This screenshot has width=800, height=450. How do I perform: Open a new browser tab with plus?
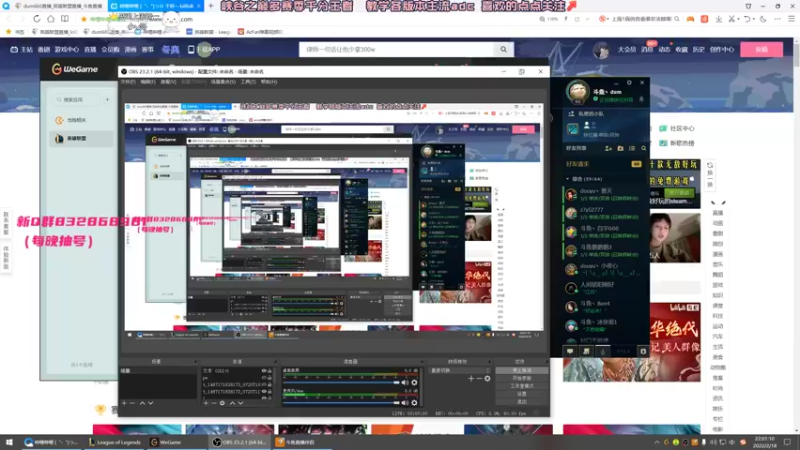pos(211,6)
